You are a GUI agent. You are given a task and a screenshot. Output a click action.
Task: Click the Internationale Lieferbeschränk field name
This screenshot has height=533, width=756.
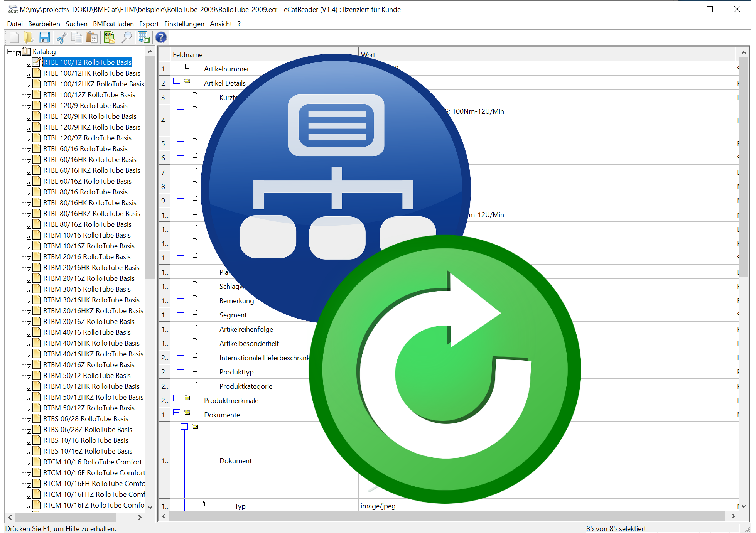click(x=265, y=358)
